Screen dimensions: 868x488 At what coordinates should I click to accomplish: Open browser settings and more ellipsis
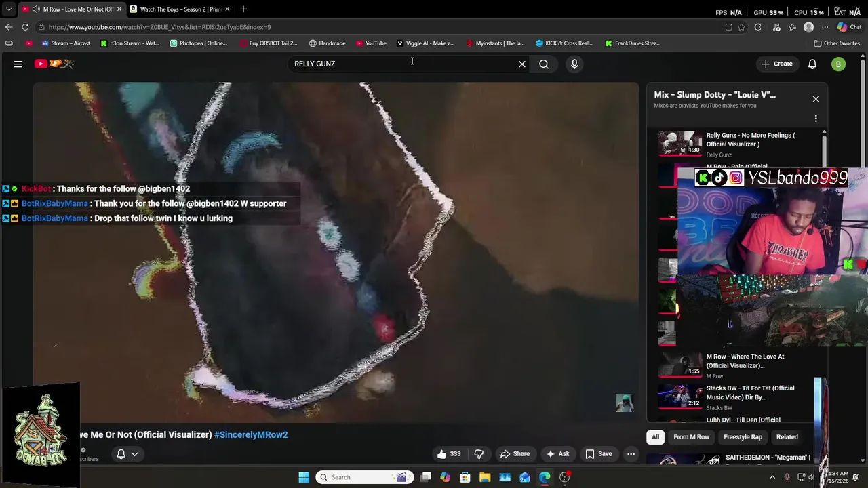pyautogui.click(x=825, y=27)
